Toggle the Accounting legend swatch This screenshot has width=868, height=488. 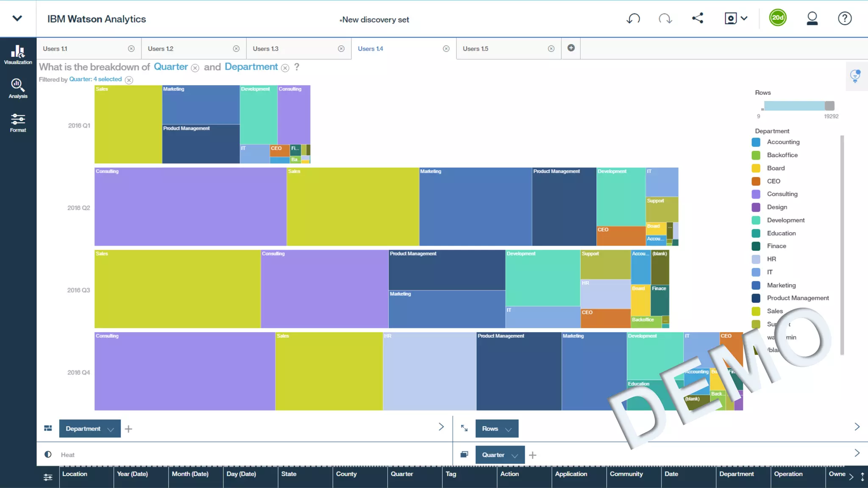(x=756, y=142)
